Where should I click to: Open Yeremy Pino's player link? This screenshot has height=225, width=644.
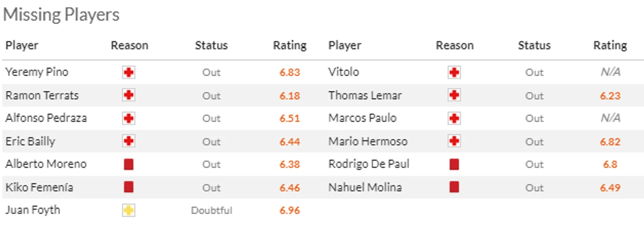[37, 72]
